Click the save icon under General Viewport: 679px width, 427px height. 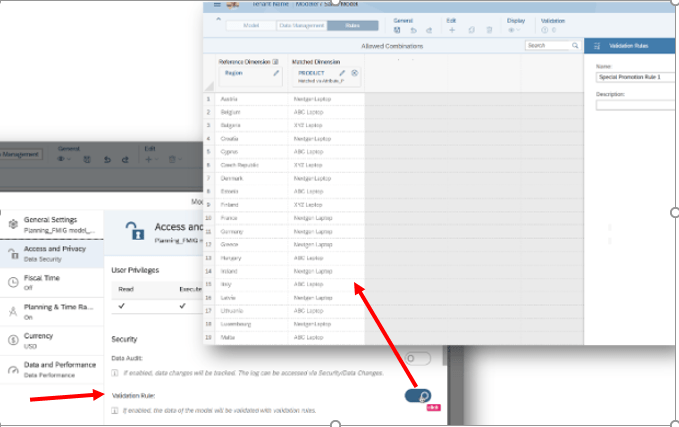pos(398,30)
